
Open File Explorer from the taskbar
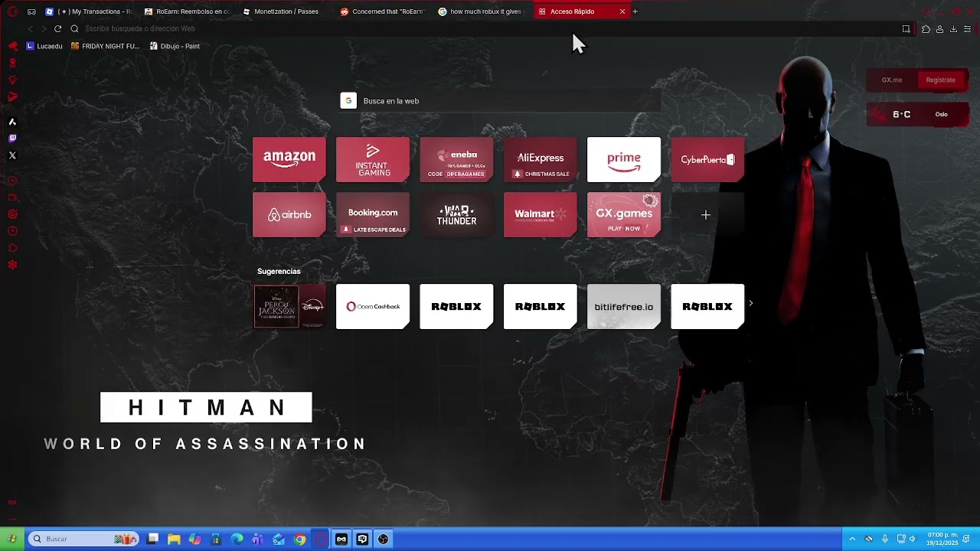coord(174,540)
